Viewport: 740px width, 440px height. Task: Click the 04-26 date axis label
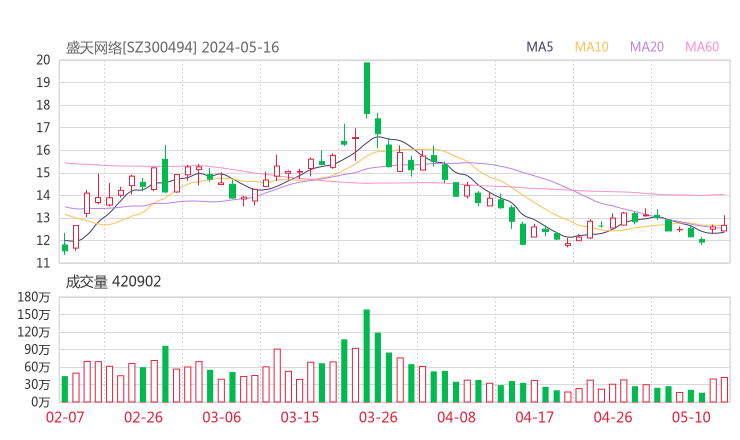click(613, 417)
